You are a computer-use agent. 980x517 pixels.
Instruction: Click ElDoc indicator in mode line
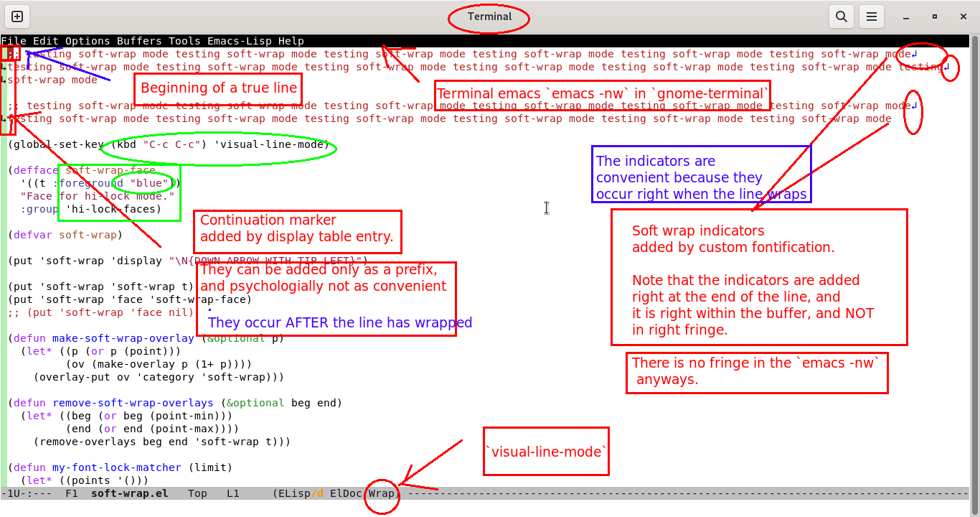[346, 493]
